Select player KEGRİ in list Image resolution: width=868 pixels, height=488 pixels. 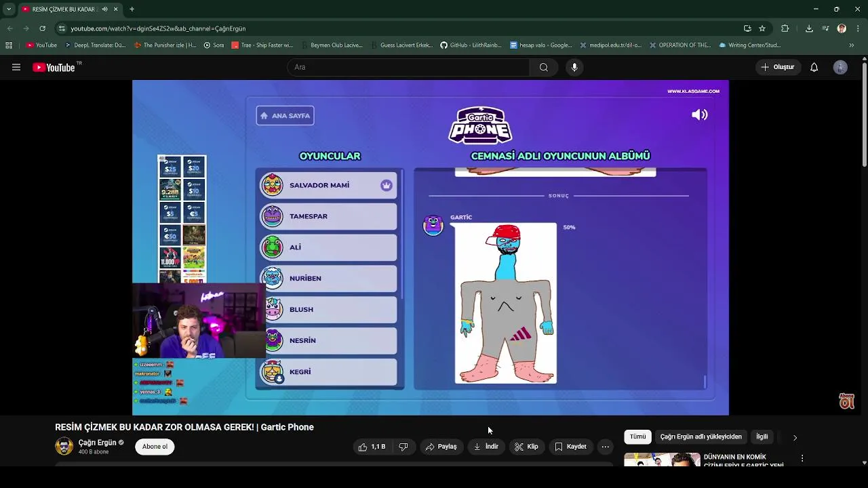328,372
